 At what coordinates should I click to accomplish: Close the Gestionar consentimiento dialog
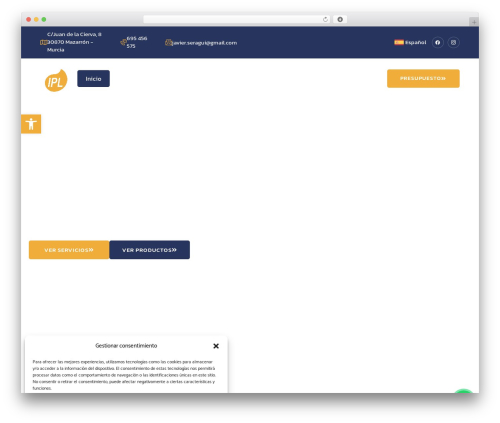click(216, 346)
